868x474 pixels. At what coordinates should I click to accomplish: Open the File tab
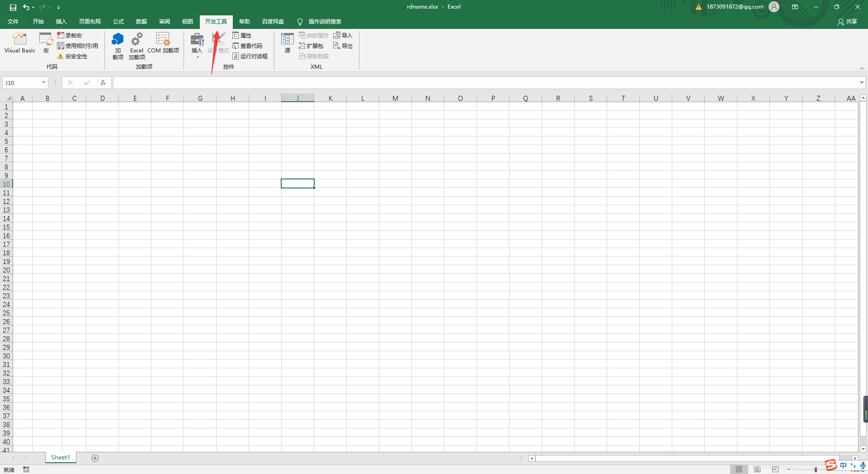click(x=13, y=22)
